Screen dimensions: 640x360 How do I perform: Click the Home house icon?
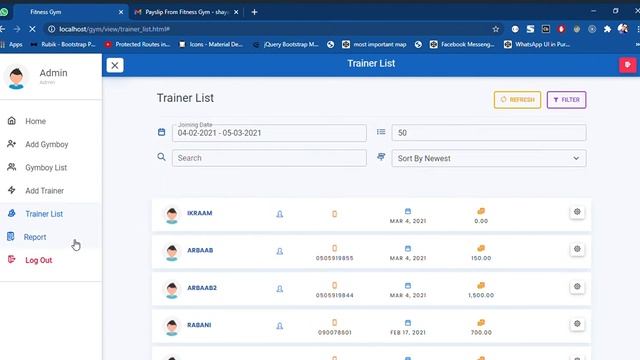(11, 120)
